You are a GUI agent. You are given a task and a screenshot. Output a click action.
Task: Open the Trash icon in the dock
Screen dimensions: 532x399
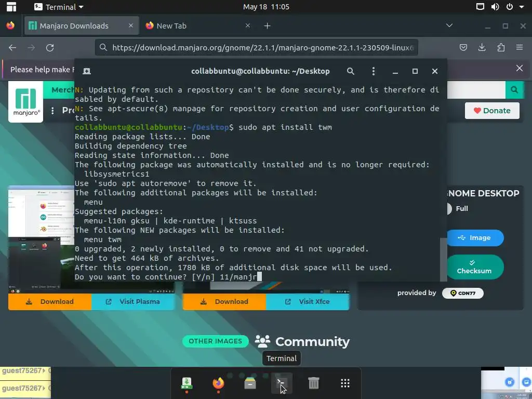coord(313,383)
